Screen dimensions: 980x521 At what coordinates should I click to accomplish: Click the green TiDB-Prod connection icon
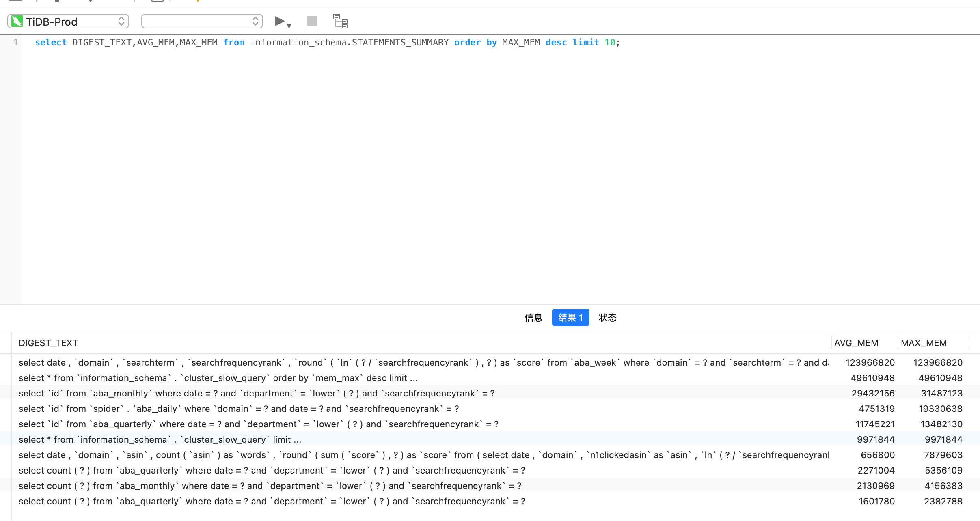pos(17,21)
